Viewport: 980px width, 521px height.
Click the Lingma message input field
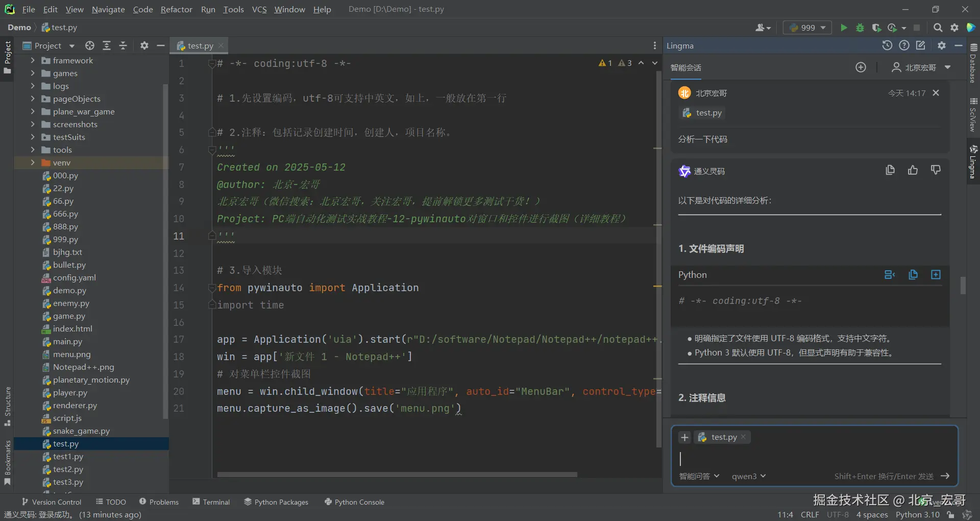pos(814,459)
